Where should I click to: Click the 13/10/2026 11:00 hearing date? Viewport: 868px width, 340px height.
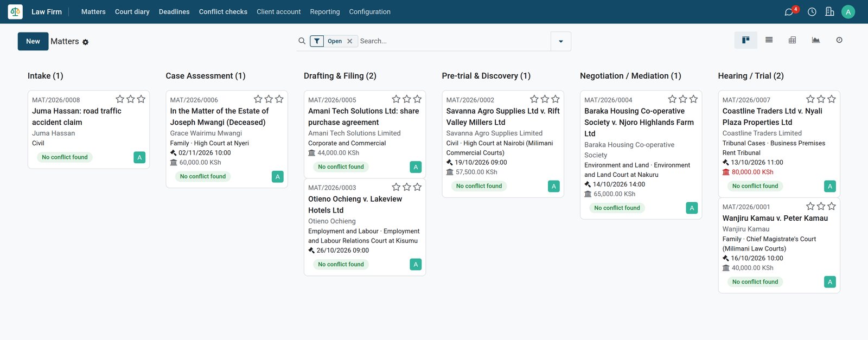pos(757,162)
